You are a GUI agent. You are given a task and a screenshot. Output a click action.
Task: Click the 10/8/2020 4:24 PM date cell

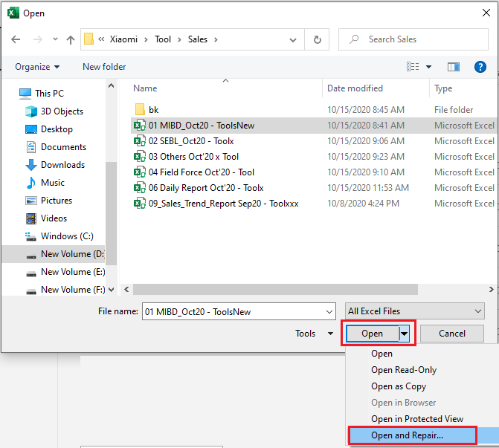[363, 204]
